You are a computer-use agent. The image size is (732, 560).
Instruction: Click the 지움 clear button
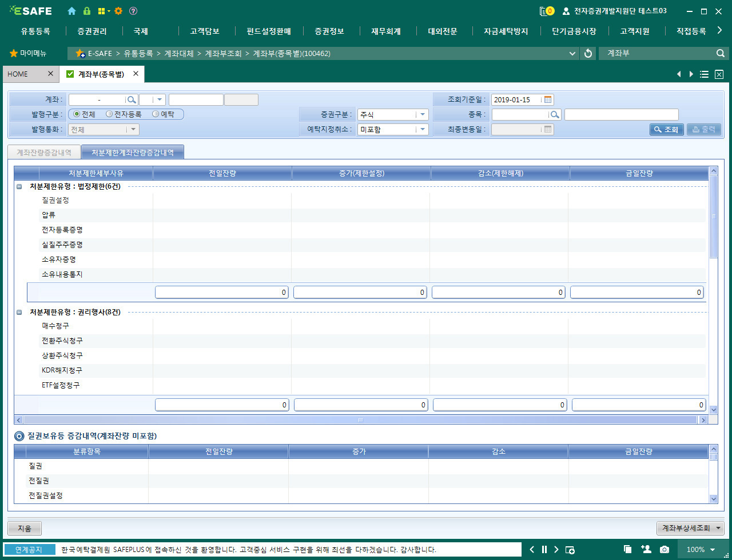25,528
